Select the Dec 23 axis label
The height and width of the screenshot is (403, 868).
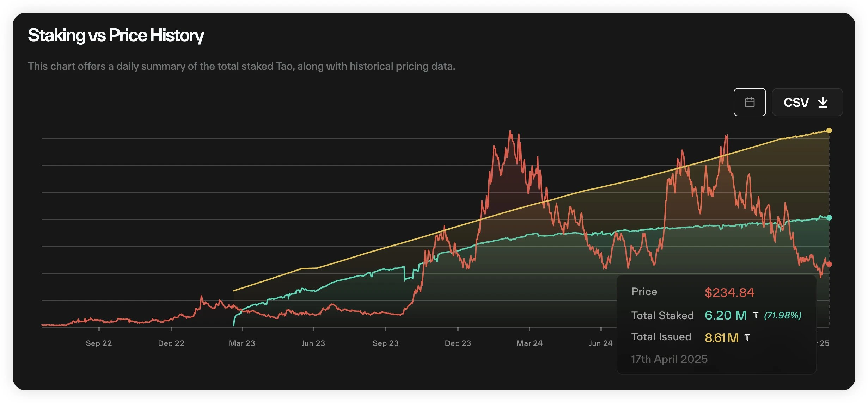(x=458, y=343)
